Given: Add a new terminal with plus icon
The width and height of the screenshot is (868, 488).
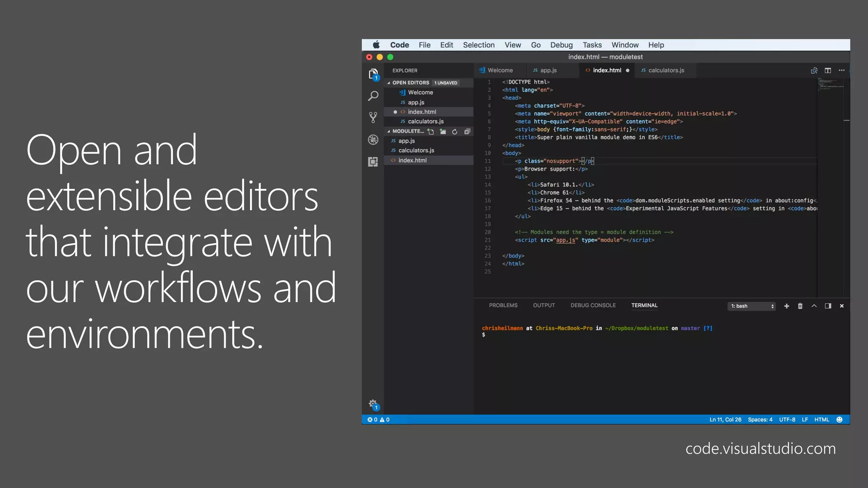Looking at the screenshot, I should click(x=787, y=306).
